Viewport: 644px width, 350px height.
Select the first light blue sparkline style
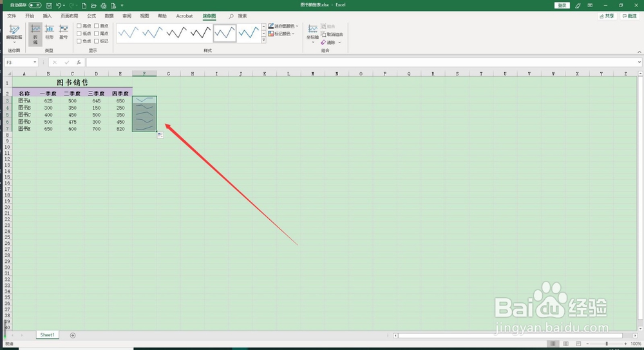pyautogui.click(x=129, y=33)
